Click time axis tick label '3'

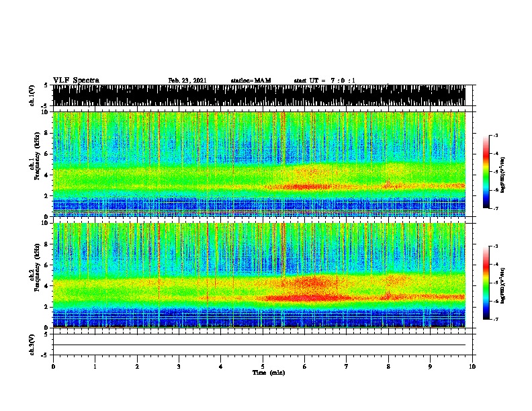pyautogui.click(x=179, y=367)
